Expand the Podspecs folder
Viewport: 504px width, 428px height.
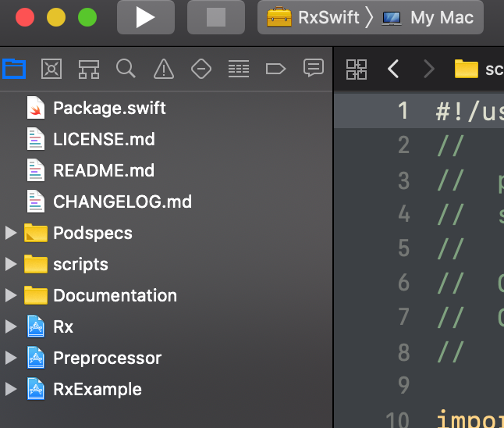[x=11, y=233]
